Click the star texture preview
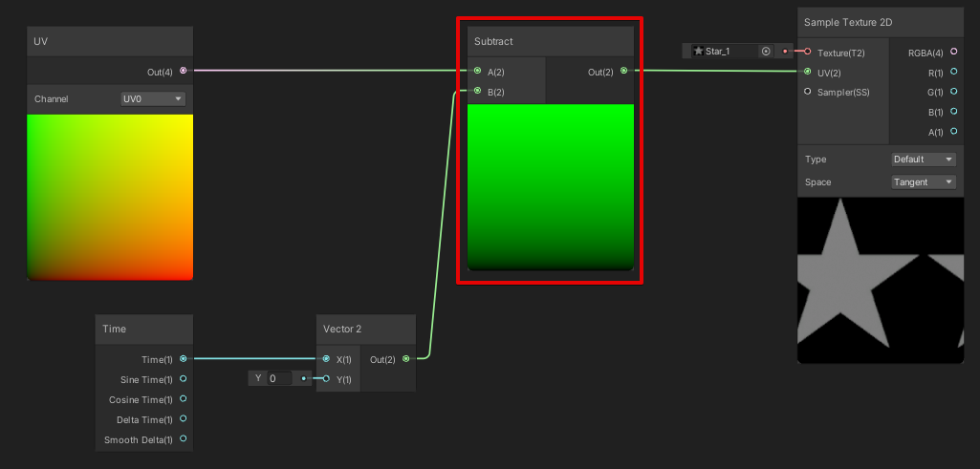The width and height of the screenshot is (980, 469). click(x=882, y=281)
